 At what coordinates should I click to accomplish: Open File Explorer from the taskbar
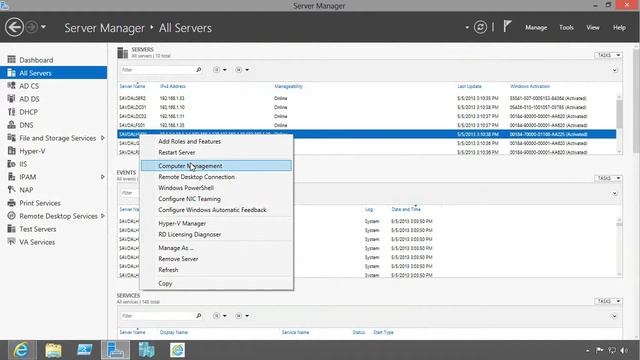coord(53,350)
